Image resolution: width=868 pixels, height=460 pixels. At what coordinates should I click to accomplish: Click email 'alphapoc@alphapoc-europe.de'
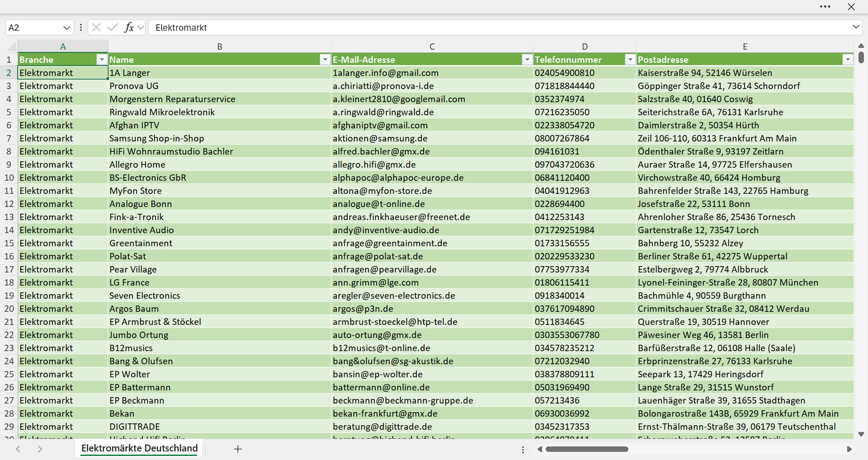coord(432,178)
